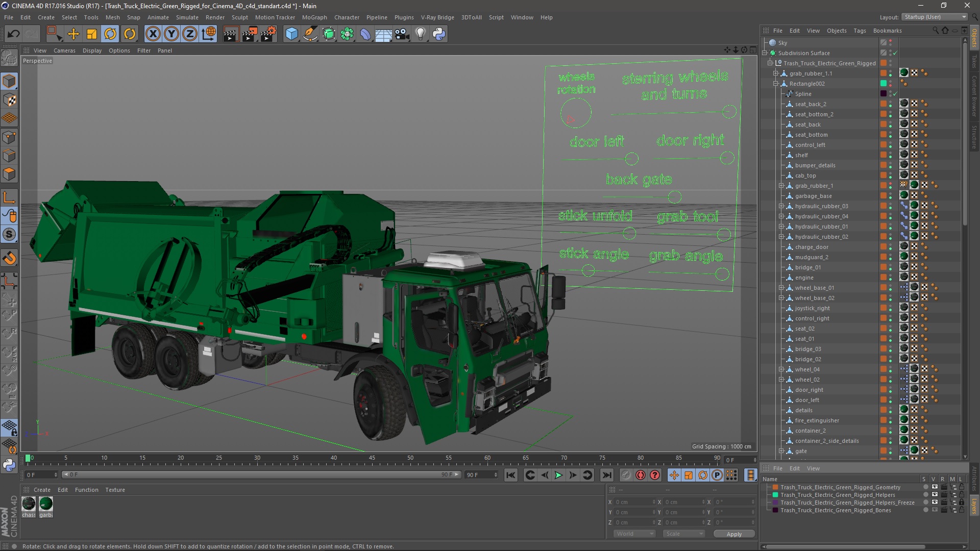Toggle visibility eye of Rigged_Helpers layer
Viewport: 980px width, 551px height.
coord(935,495)
